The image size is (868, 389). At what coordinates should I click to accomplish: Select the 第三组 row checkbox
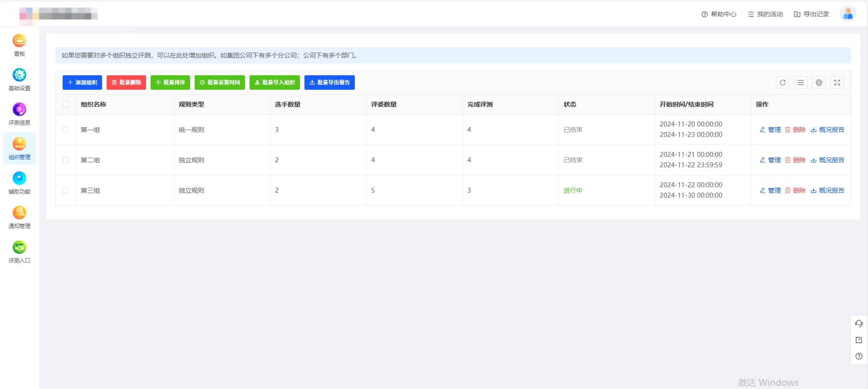point(66,190)
